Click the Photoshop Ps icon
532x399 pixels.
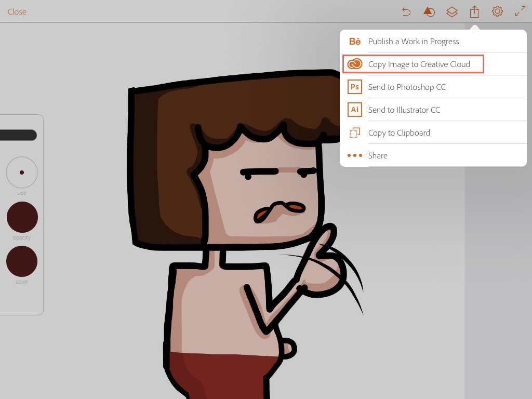pos(355,87)
